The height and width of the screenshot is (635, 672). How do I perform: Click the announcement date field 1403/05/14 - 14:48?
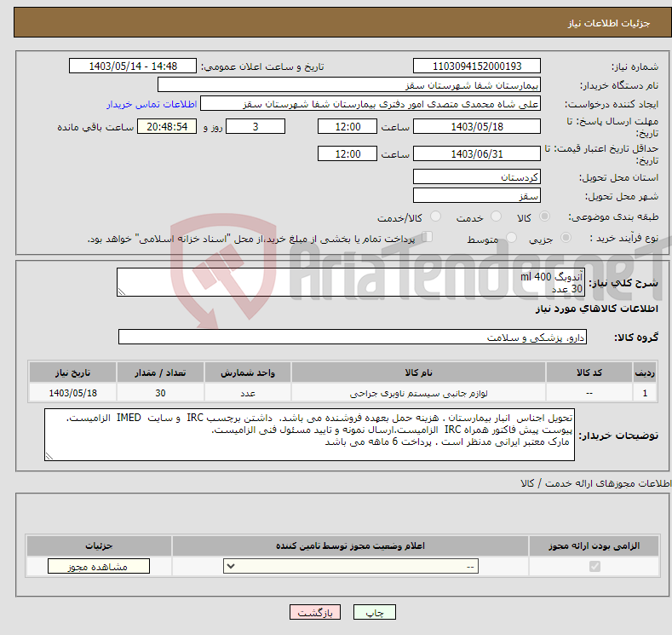[x=132, y=66]
